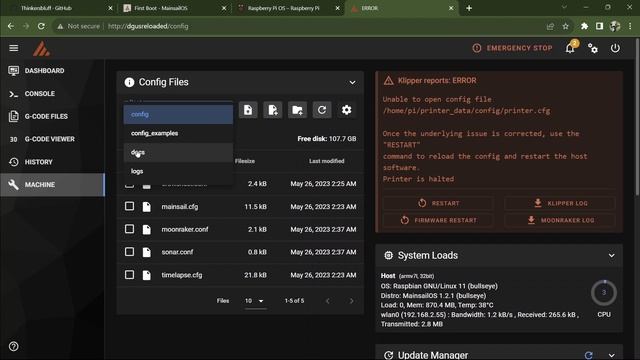Share this page icon in address bar
Image resolution: width=640 pixels, height=360 pixels.
tap(550, 26)
